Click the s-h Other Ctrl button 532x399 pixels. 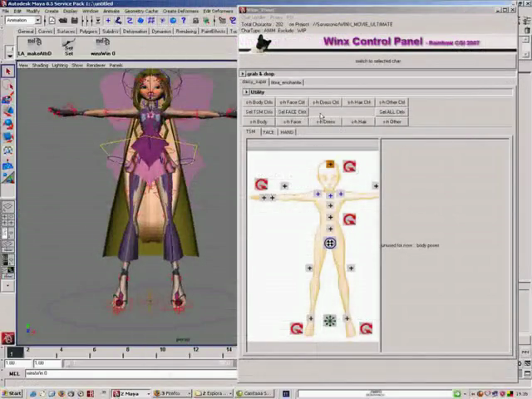392,102
